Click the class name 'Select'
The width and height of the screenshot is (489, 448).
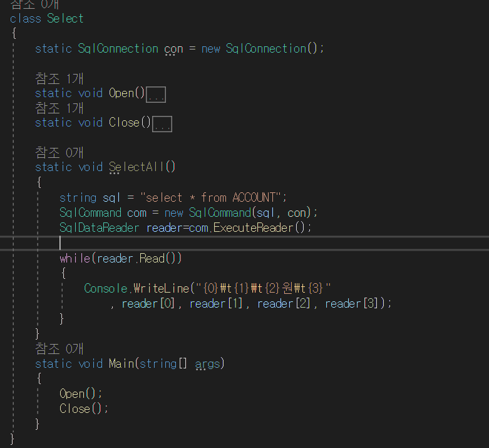[65, 18]
